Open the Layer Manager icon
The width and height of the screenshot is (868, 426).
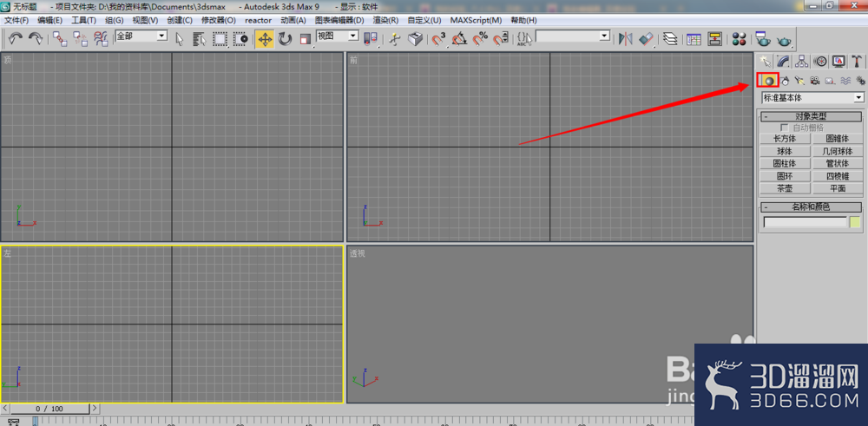670,39
